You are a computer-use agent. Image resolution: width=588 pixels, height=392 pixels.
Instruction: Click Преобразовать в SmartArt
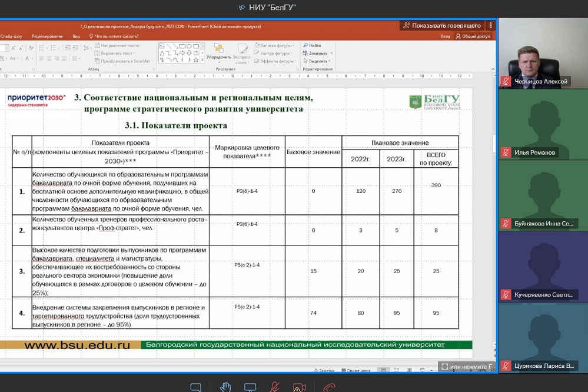pyautogui.click(x=124, y=61)
